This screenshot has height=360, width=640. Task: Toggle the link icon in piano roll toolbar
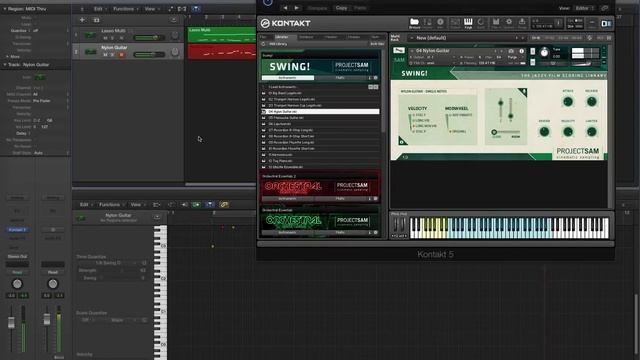(x=224, y=204)
